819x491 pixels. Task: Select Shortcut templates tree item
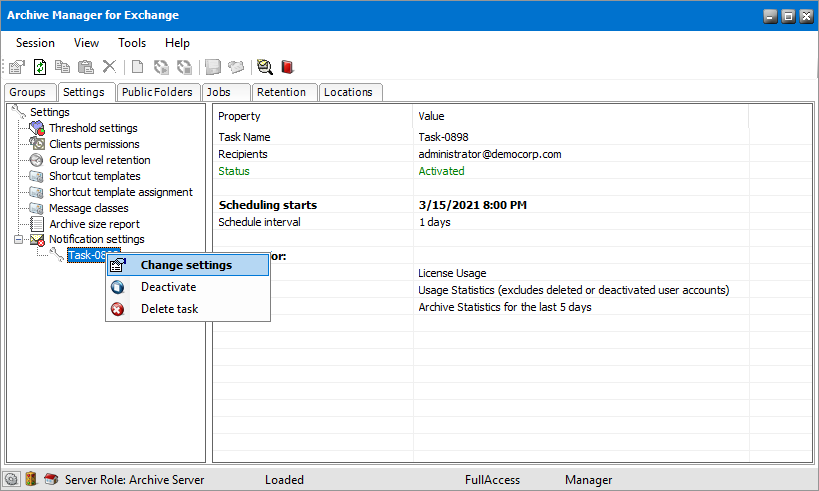pos(95,176)
